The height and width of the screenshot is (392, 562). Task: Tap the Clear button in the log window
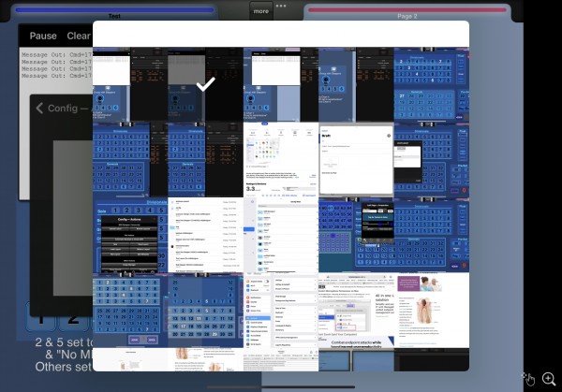pyautogui.click(x=79, y=36)
